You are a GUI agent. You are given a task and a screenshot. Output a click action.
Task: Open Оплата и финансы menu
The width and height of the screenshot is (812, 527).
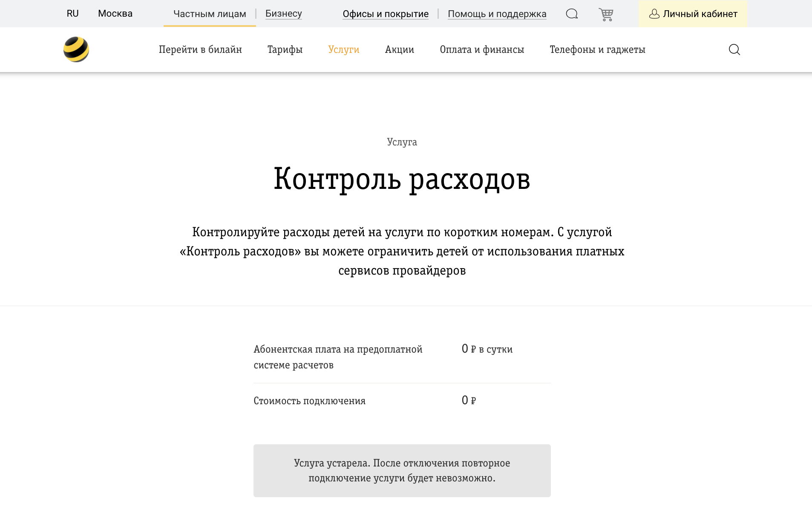482,49
